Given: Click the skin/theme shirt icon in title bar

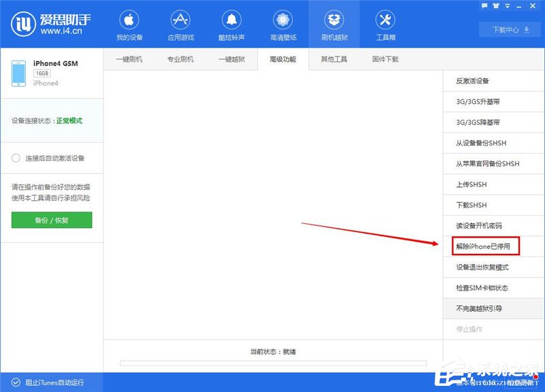Looking at the screenshot, I should 495,5.
